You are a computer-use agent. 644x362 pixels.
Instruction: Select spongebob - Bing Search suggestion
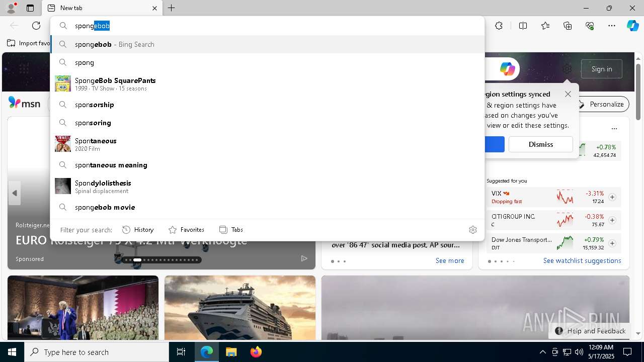coord(267,44)
